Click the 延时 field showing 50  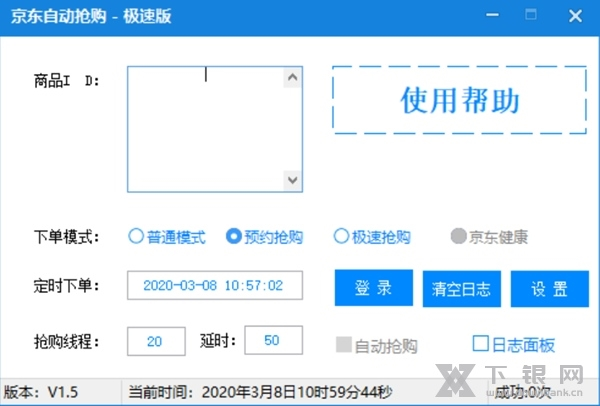point(273,340)
